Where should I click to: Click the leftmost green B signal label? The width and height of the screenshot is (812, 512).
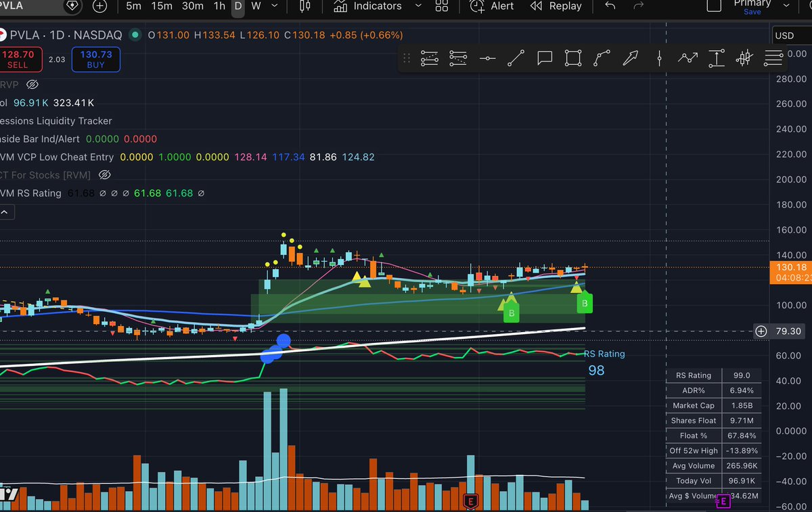[512, 313]
